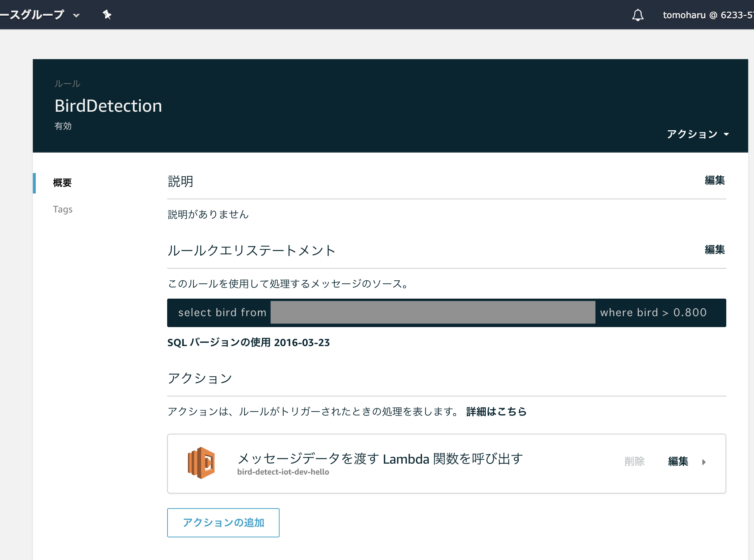The image size is (754, 560).
Task: Open the tomoharu account menu
Action: pos(705,15)
